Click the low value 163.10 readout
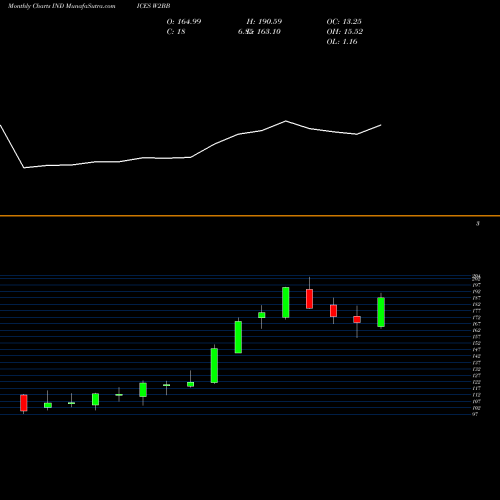This screenshot has width=500, height=500. pos(269,32)
